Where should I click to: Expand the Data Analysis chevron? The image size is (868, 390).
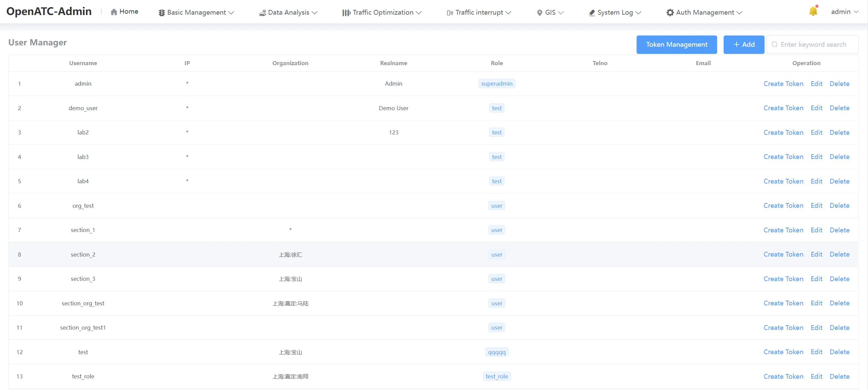314,13
